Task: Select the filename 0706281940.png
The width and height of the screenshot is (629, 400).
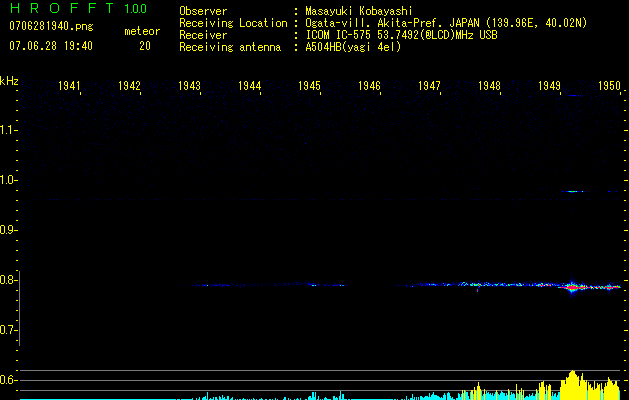Action: tap(51, 27)
